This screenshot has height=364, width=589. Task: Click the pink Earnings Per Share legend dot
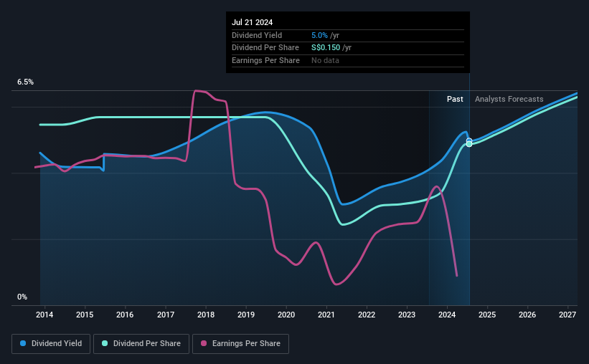pyautogui.click(x=204, y=343)
